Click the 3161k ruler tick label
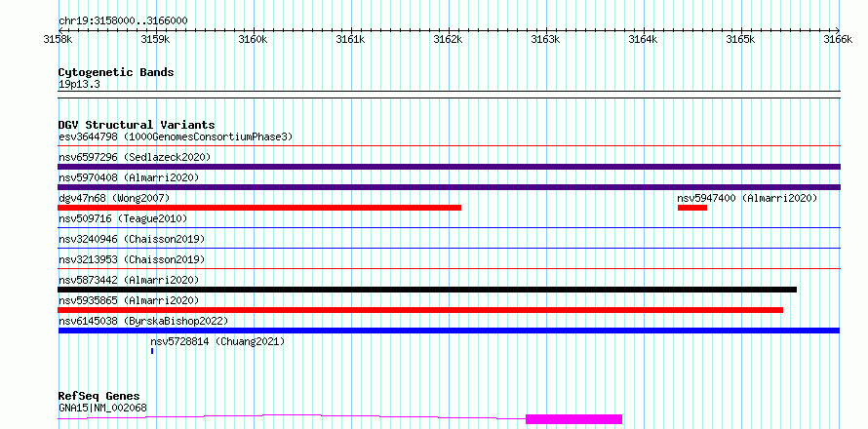Viewport: 868px width, 429px height. [351, 39]
